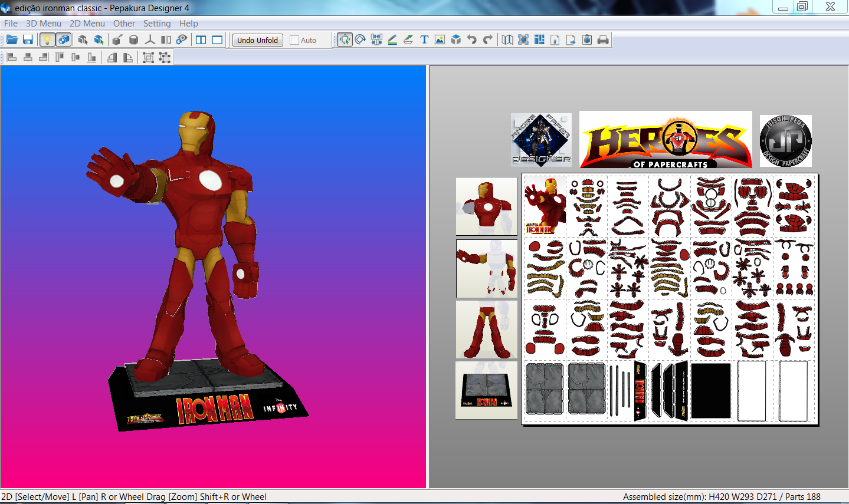The height and width of the screenshot is (504, 849).
Task: Select the Join/Disjoin faces tool
Action: (x=376, y=40)
